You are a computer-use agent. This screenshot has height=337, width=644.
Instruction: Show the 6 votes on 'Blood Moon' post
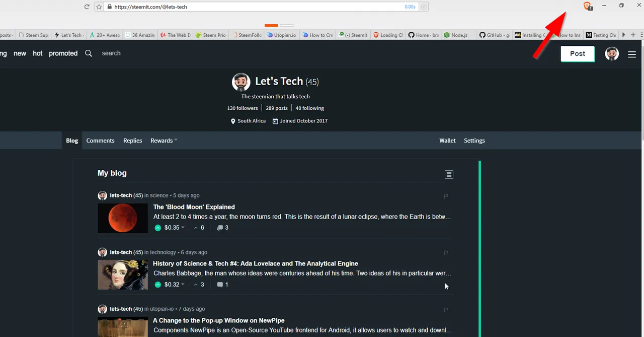[x=199, y=228]
